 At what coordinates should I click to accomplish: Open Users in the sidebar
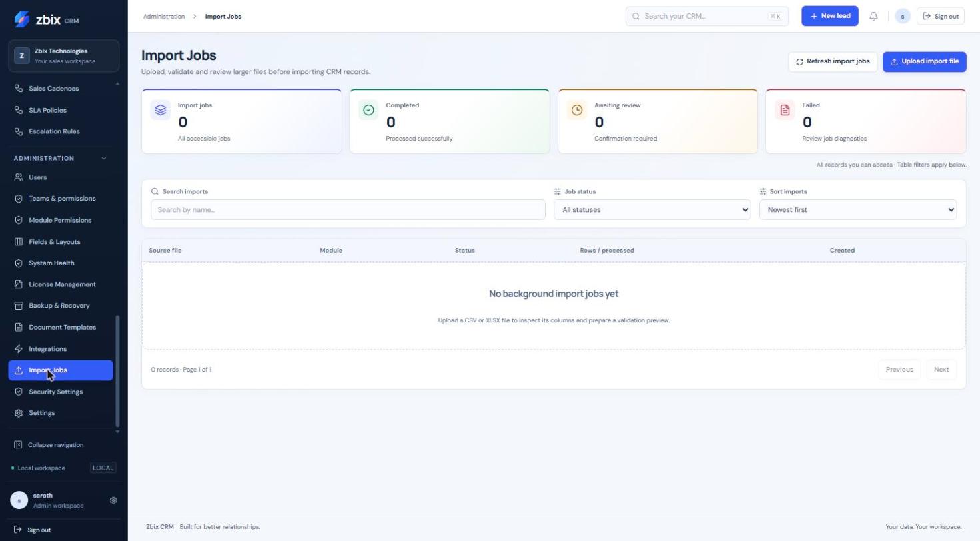[61, 177]
